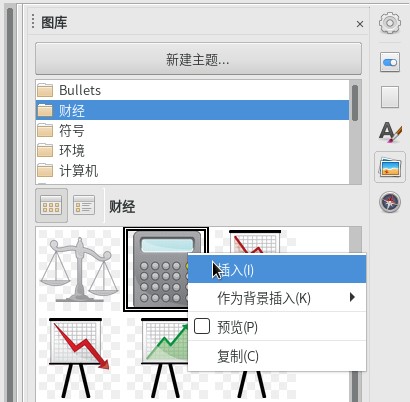This screenshot has width=410, height=402.
Task: Open the Styles sidebar deck
Action: [x=390, y=132]
